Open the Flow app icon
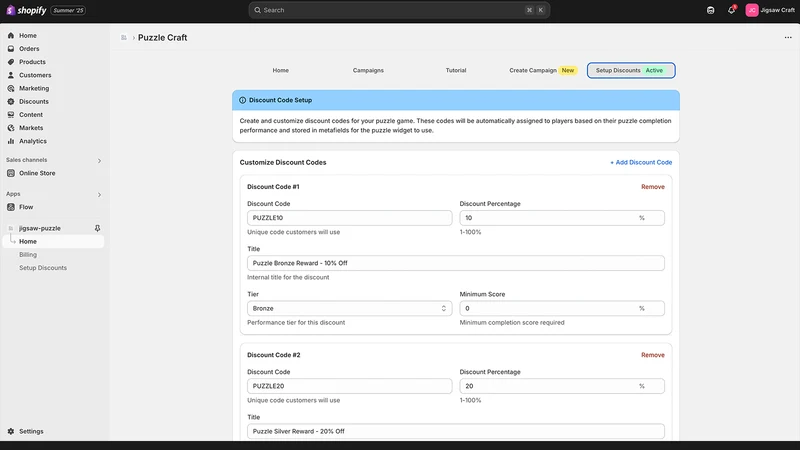Viewport: 800px width, 450px height. pyautogui.click(x=11, y=207)
